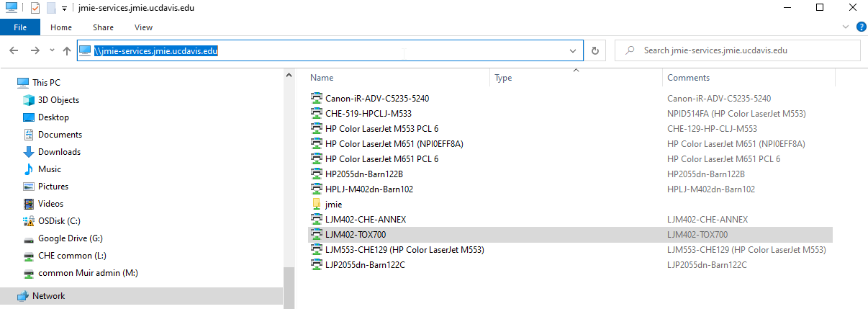The image size is (868, 309).
Task: Click the This PC icon in navigation pane
Action: pyautogui.click(x=23, y=83)
